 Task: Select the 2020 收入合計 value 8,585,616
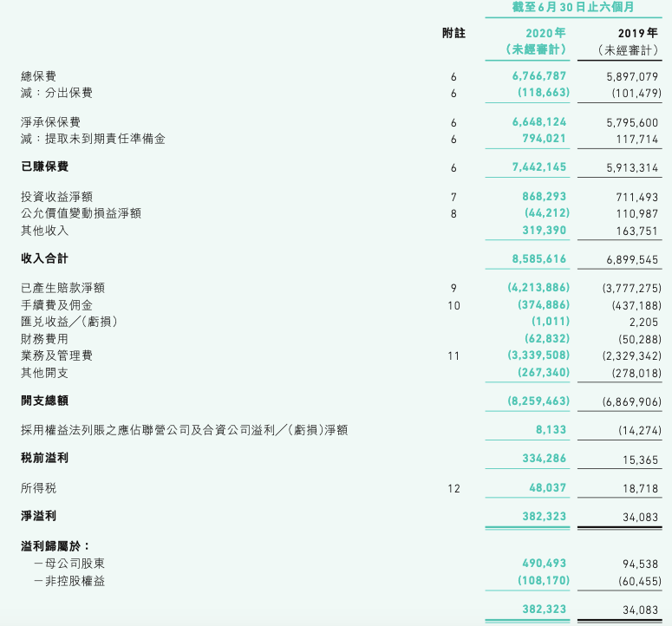coord(539,259)
